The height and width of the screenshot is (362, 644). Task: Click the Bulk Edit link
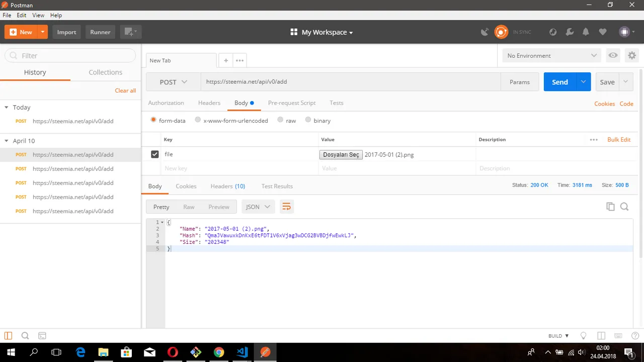tap(619, 140)
